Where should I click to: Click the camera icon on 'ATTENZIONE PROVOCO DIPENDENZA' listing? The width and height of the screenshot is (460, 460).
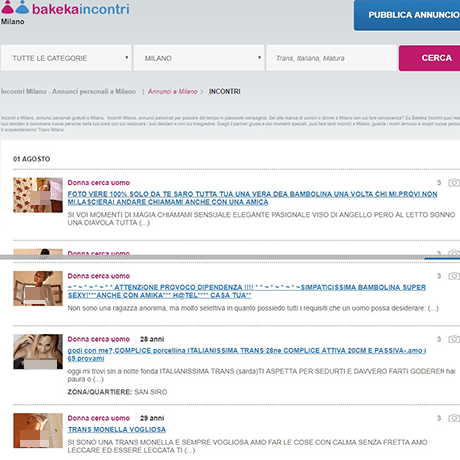[454, 276]
